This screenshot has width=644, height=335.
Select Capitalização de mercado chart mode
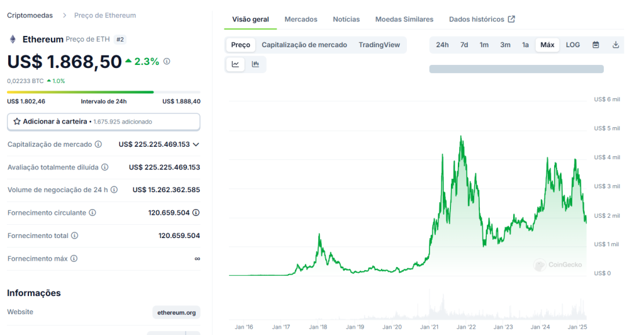tap(304, 45)
